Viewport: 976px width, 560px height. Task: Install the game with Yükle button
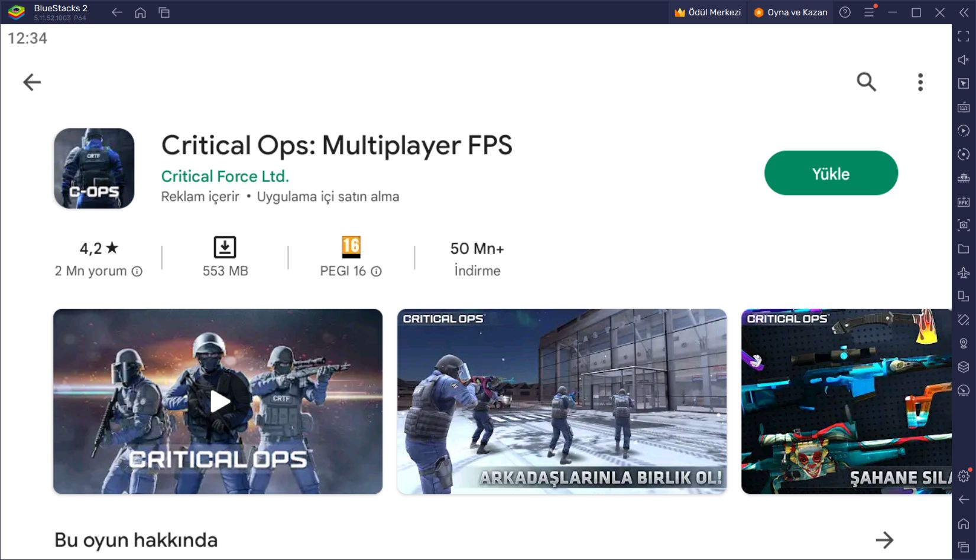[x=831, y=173]
